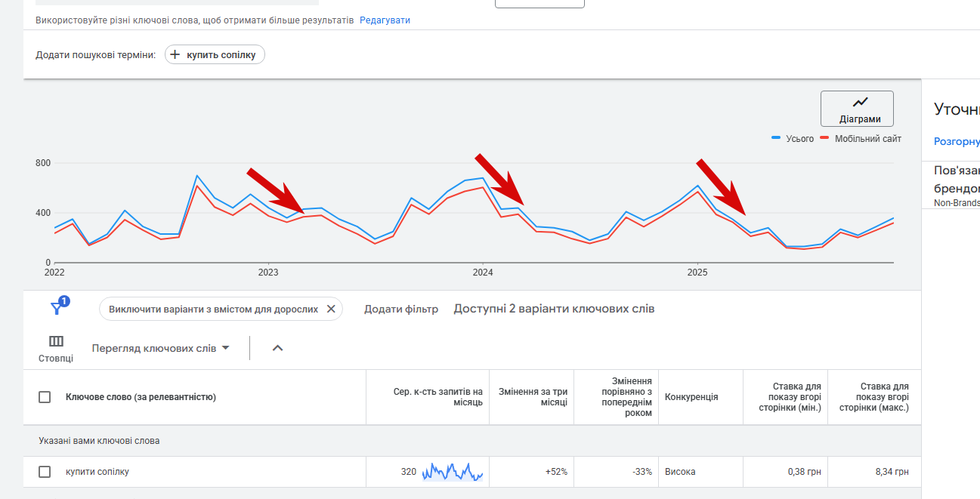The height and width of the screenshot is (499, 980).
Task: Tick the select-all keywords header checkbox
Action: (45, 397)
